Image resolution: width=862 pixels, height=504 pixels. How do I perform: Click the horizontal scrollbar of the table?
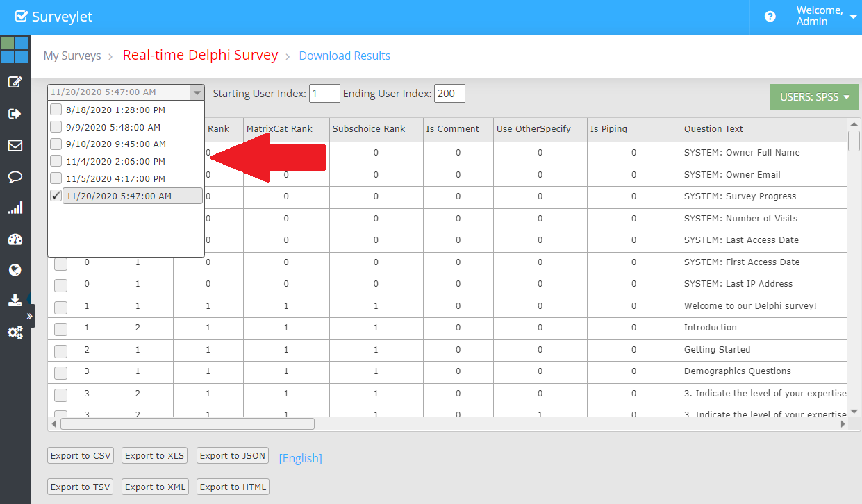tap(188, 423)
